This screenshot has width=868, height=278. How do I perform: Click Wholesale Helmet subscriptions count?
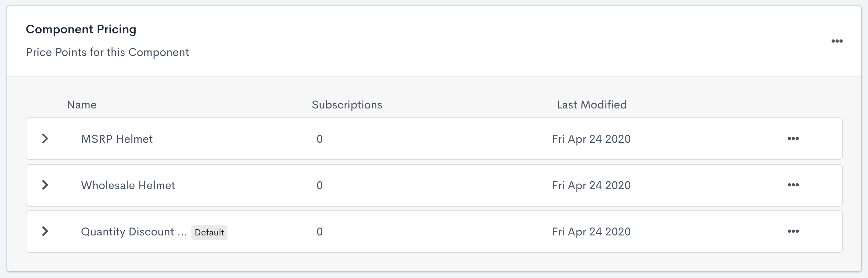coord(320,185)
